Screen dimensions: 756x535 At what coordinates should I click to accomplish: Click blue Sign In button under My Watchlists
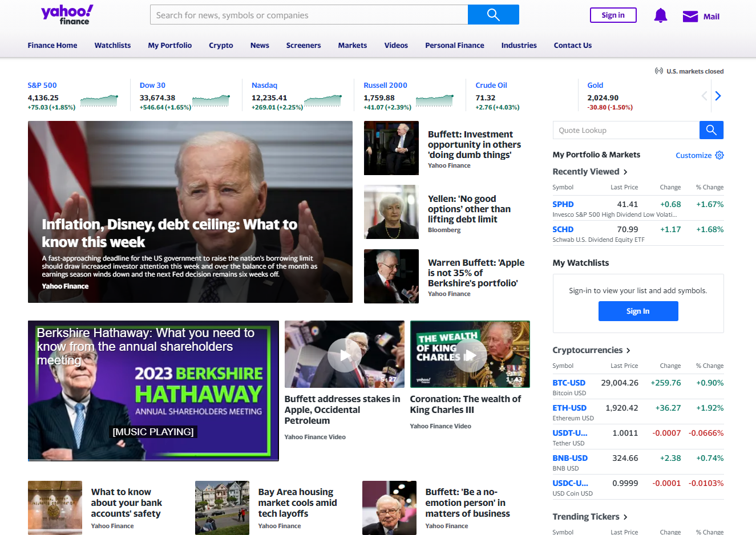[638, 311]
